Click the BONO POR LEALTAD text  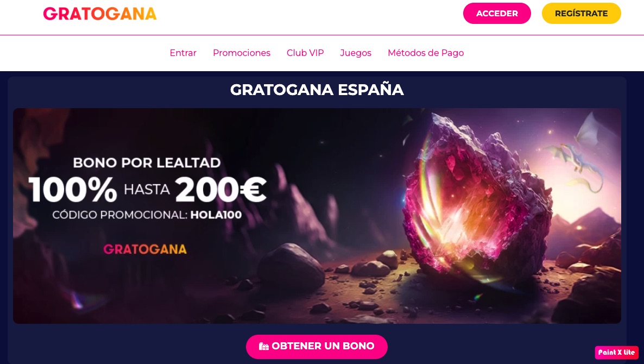point(147,162)
